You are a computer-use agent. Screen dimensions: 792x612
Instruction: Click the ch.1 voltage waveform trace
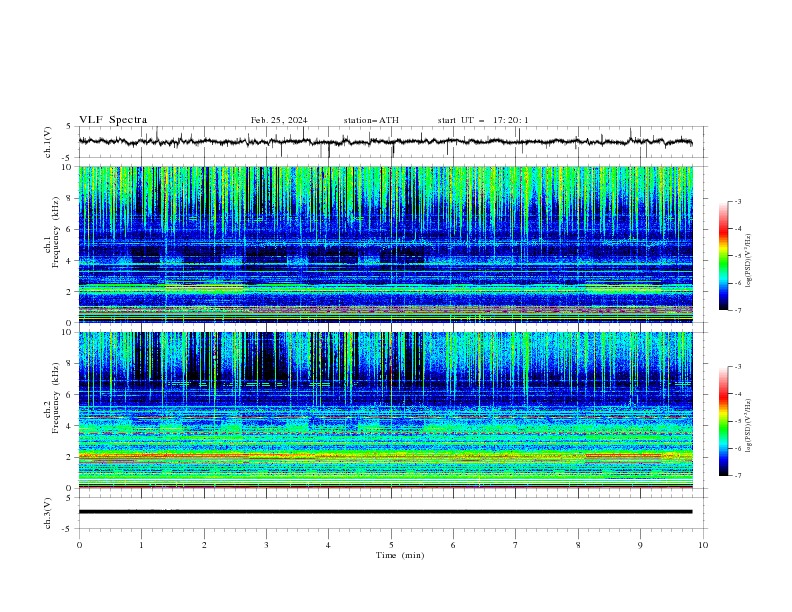click(x=385, y=142)
